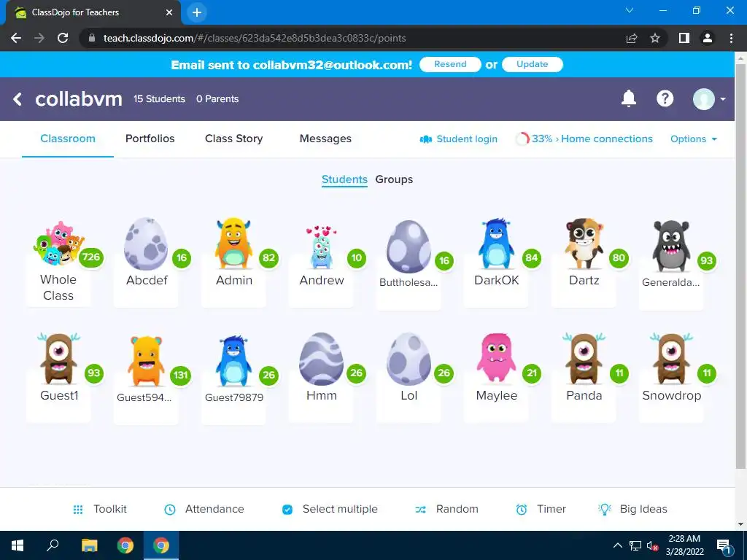Click Buttholesa... student name
The image size is (747, 560).
tap(409, 282)
